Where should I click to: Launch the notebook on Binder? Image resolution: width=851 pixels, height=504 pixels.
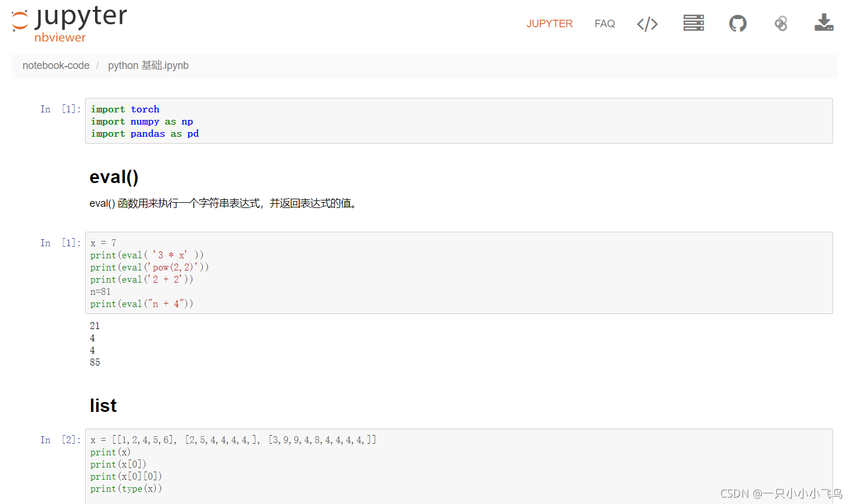tap(781, 23)
